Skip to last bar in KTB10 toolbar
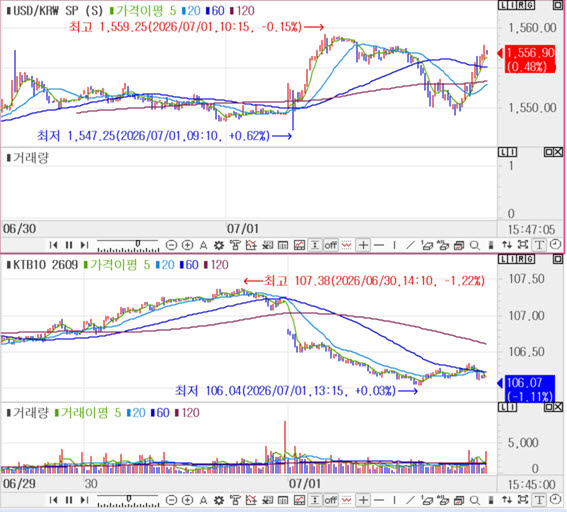567x512 pixels. pos(84,500)
